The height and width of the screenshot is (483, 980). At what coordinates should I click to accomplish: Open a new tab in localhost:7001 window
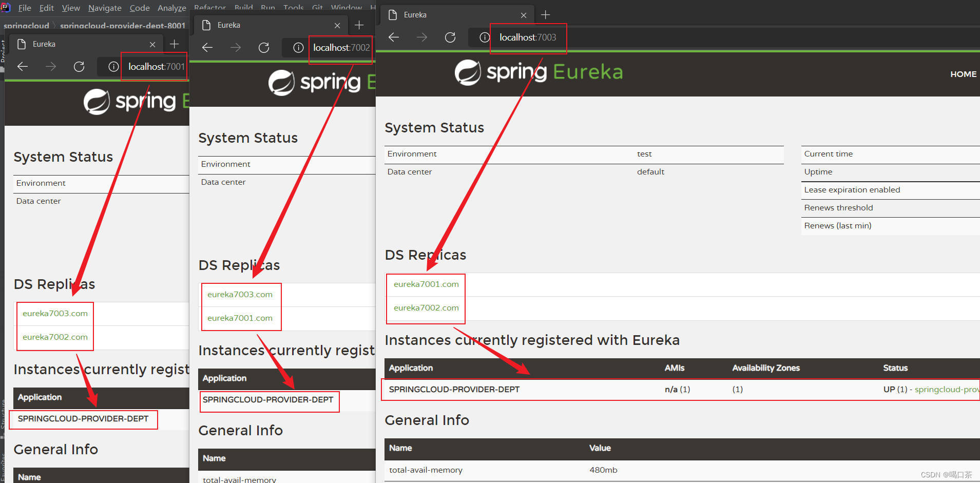pyautogui.click(x=175, y=44)
